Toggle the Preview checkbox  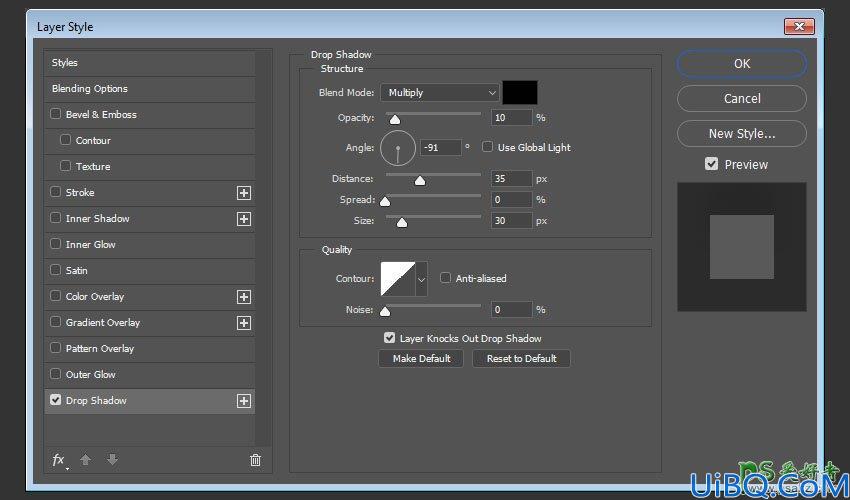click(711, 164)
